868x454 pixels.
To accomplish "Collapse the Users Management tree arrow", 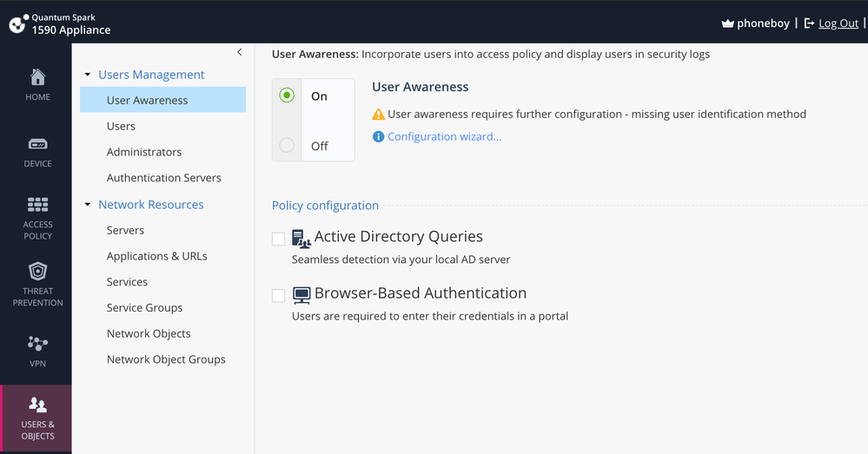I will click(x=88, y=74).
